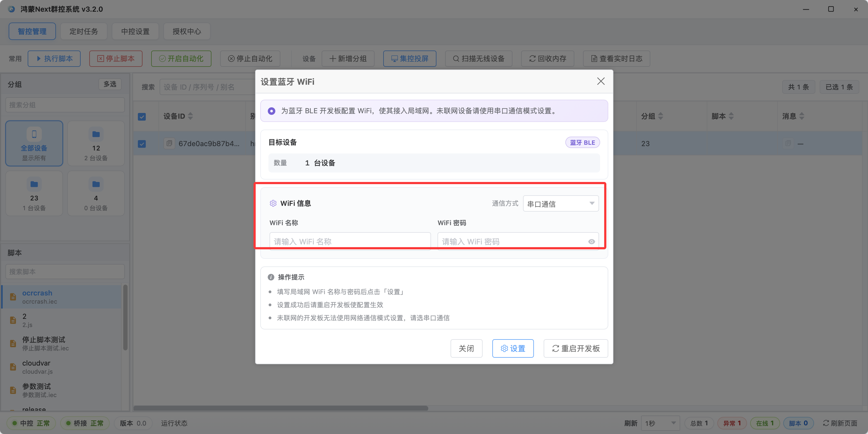Screen dimensions: 868x434
Task: Switch to the 授权中心 tab
Action: (187, 31)
